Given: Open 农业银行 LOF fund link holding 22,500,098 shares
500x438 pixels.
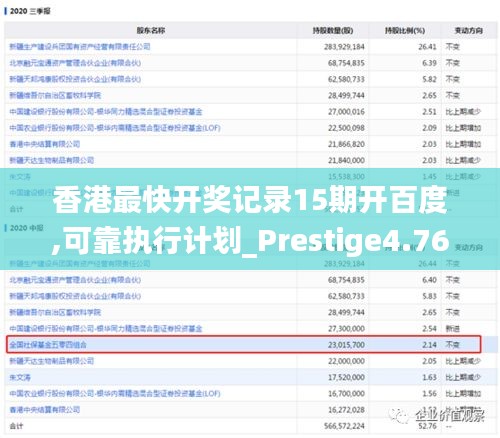Looking at the screenshot, I should pos(115,128).
